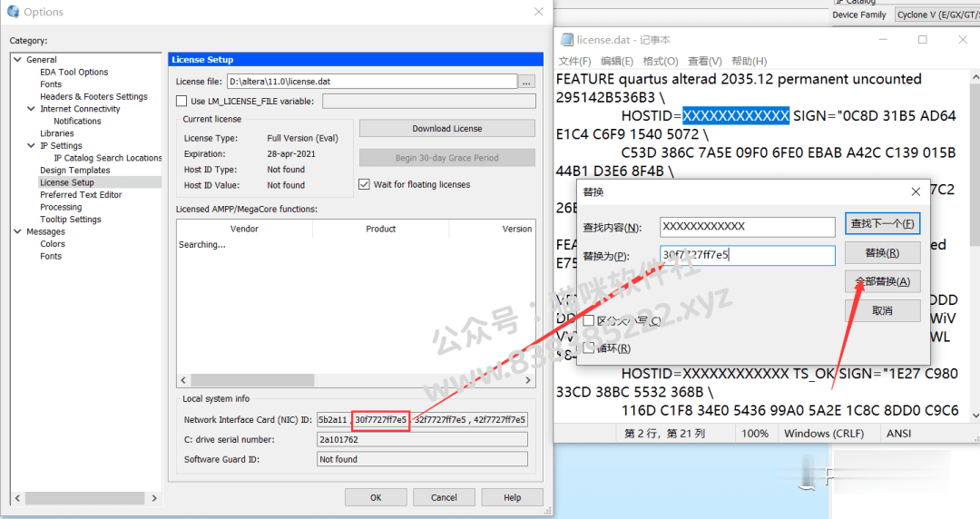Screen dimensions: 980x519
Task: Open the 格式(O) Format menu in Notepad
Action: 660,62
